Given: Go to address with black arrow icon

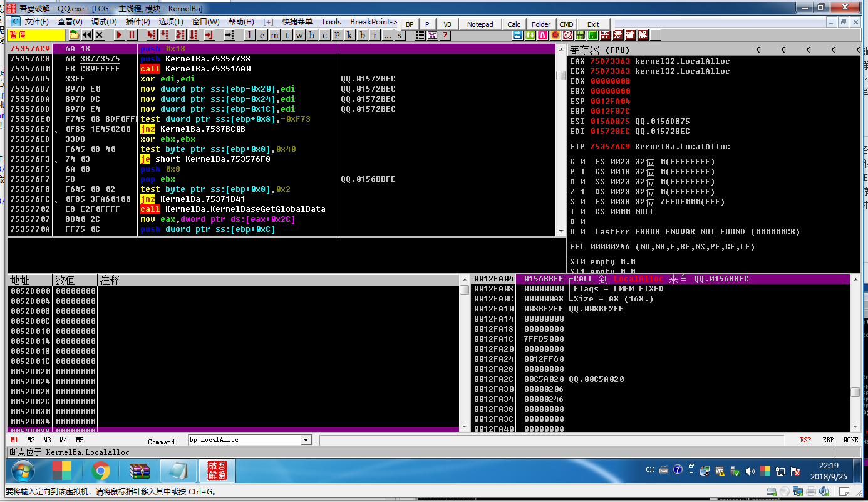Looking at the screenshot, I should 229,35.
